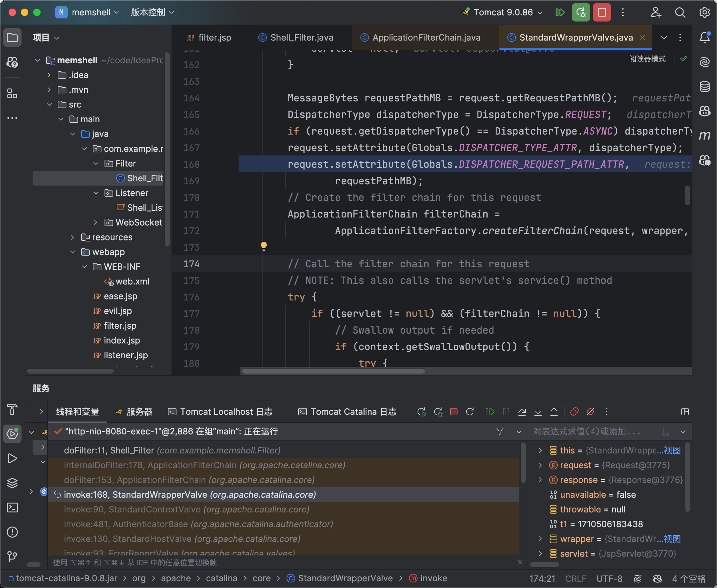Open Tomcat Localhost 日志 tab
The height and width of the screenshot is (588, 717).
coord(220,412)
